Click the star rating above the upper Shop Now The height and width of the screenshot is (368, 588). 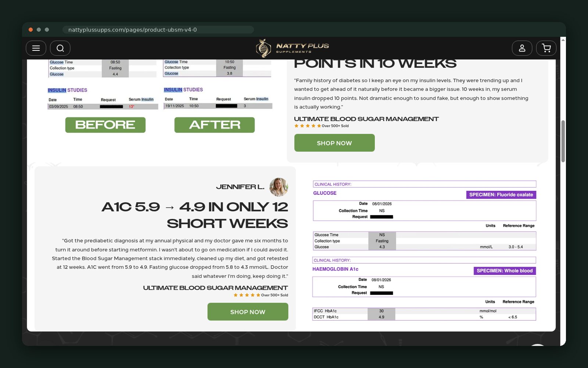click(x=308, y=126)
